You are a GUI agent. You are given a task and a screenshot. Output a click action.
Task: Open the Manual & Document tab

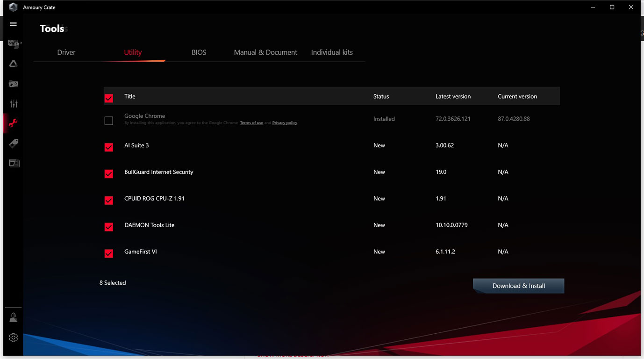[x=265, y=52]
